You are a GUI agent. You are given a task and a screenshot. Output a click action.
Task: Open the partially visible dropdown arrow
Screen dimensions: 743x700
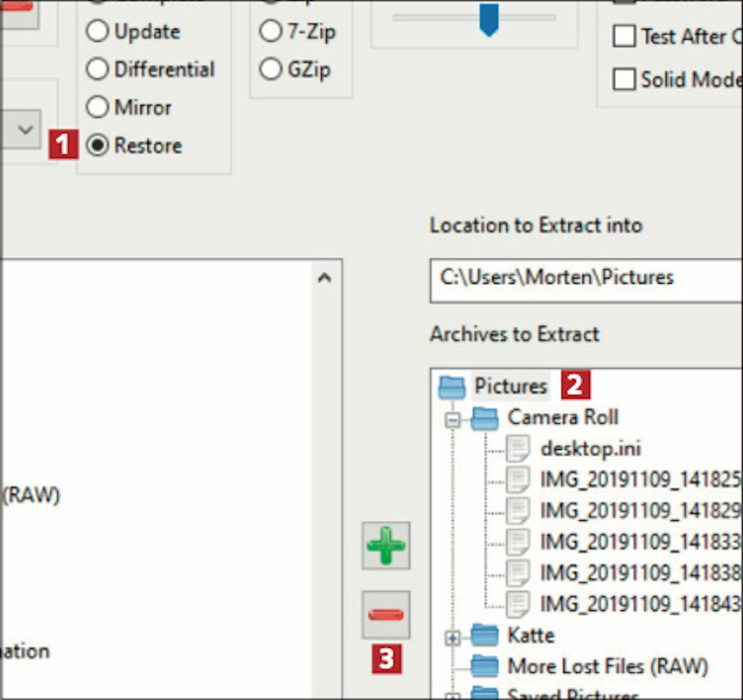(25, 130)
